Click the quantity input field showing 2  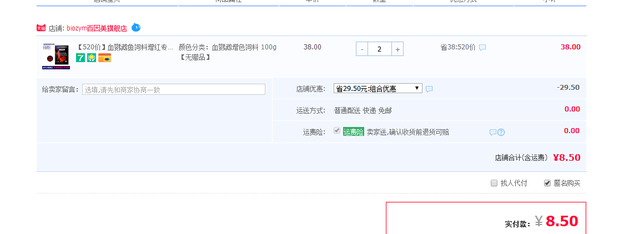click(379, 49)
